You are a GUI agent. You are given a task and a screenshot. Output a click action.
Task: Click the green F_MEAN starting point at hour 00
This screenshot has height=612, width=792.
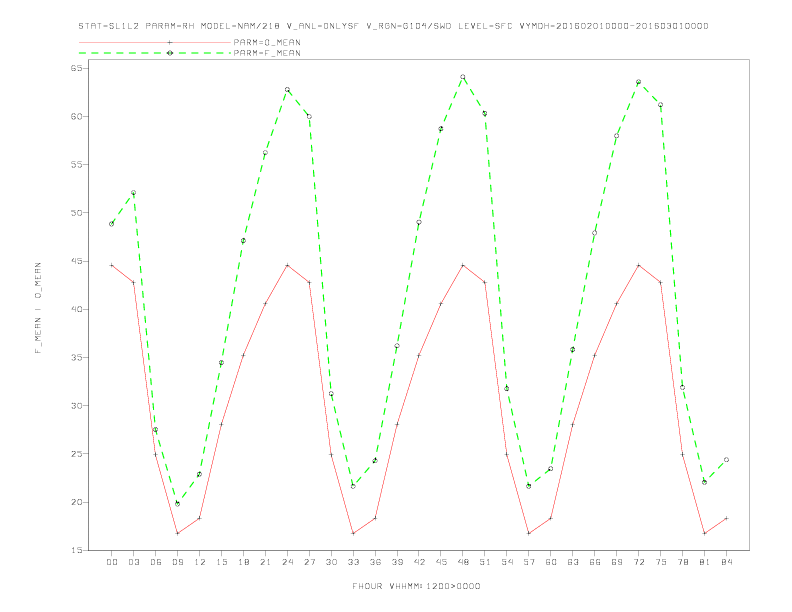pyautogui.click(x=112, y=224)
